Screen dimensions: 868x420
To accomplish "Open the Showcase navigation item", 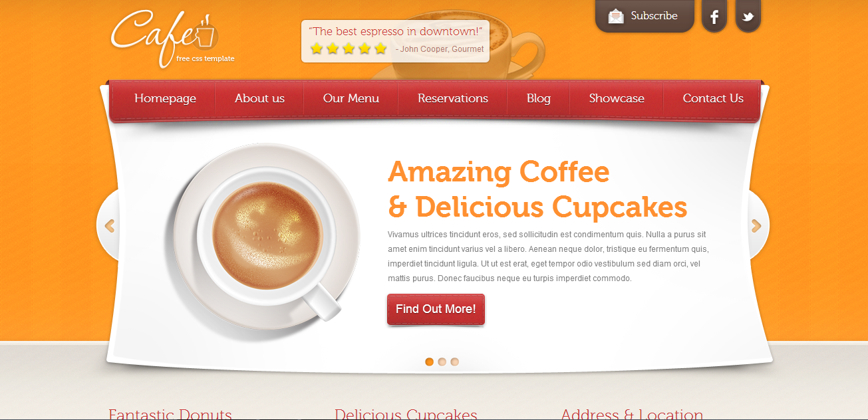I will (x=617, y=98).
